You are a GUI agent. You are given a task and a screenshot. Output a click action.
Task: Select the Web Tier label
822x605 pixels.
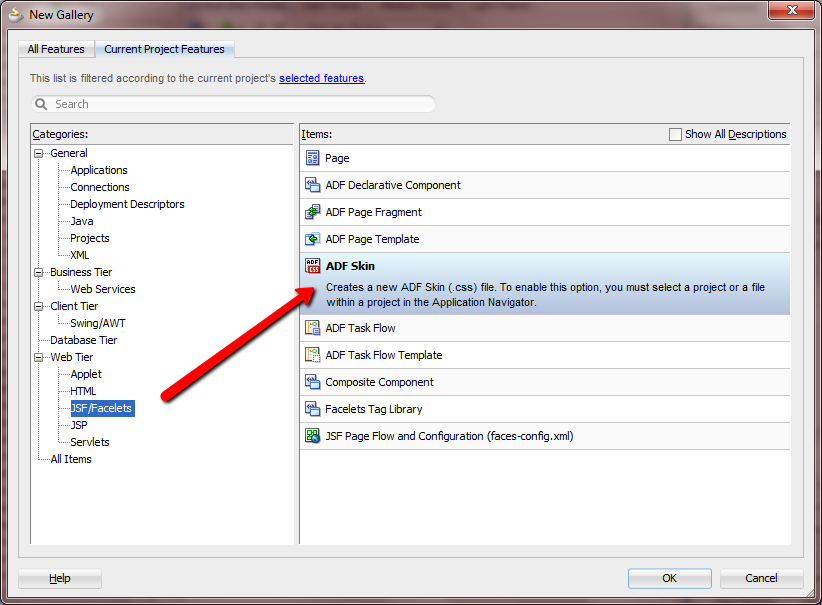(72, 357)
